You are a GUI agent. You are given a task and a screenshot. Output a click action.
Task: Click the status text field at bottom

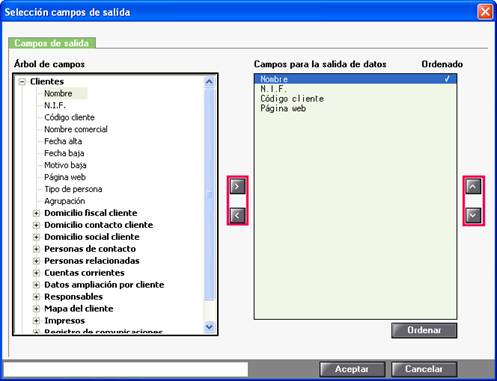(x=125, y=369)
